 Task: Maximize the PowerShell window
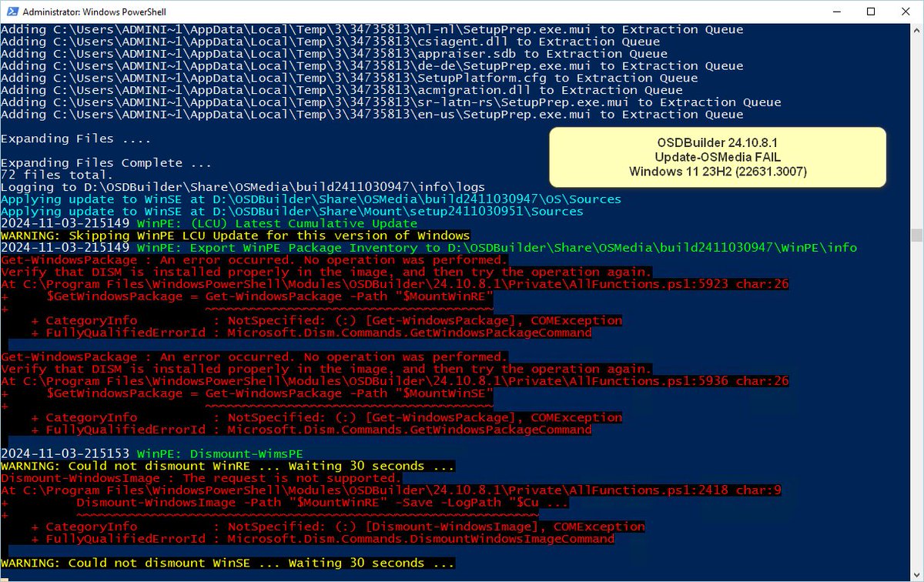[871, 12]
